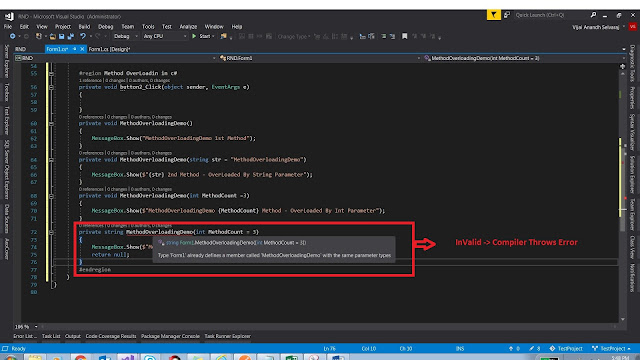This screenshot has width=640, height=360.
Task: Click the Visual Studio icon in taskbar
Action: 127,358
